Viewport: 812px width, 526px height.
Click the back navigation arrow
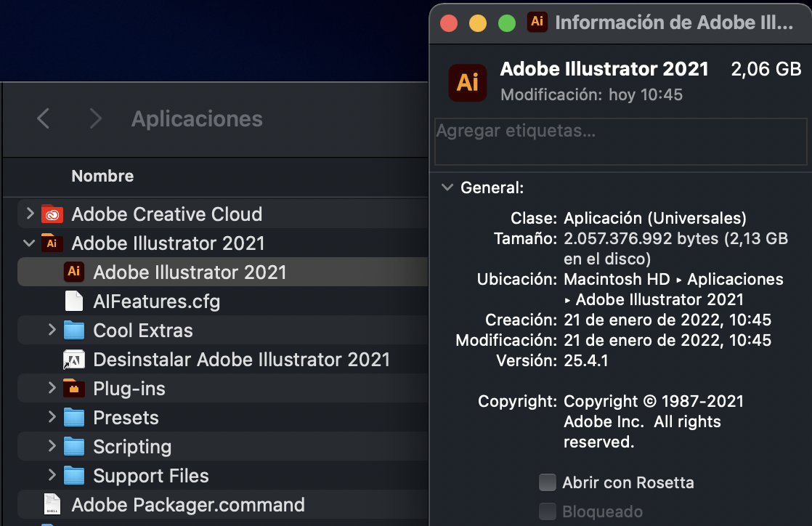[43, 118]
